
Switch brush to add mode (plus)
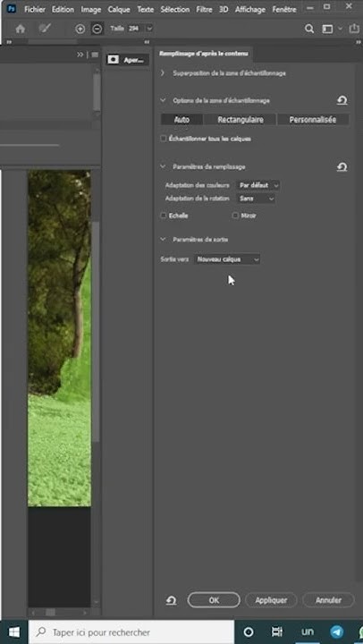pos(80,29)
